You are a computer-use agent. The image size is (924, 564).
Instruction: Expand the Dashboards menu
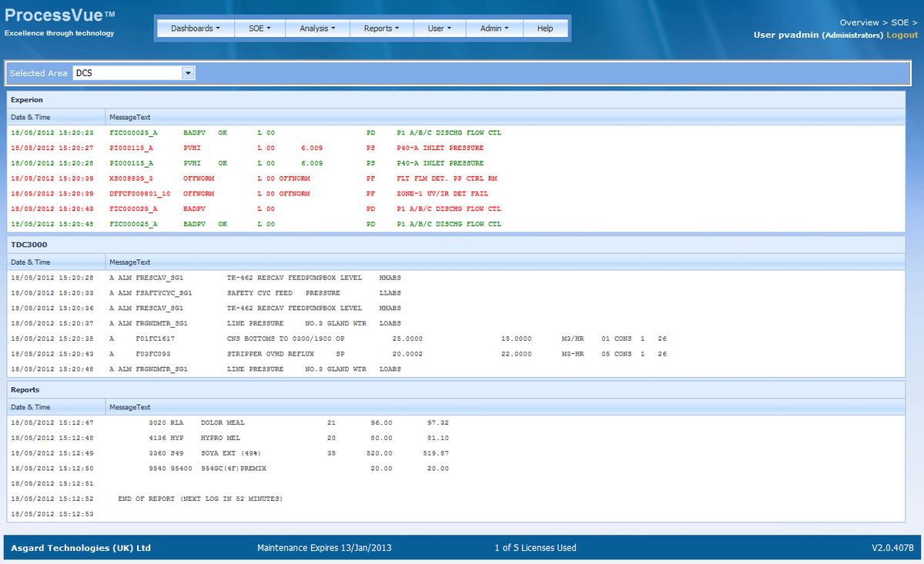(194, 28)
